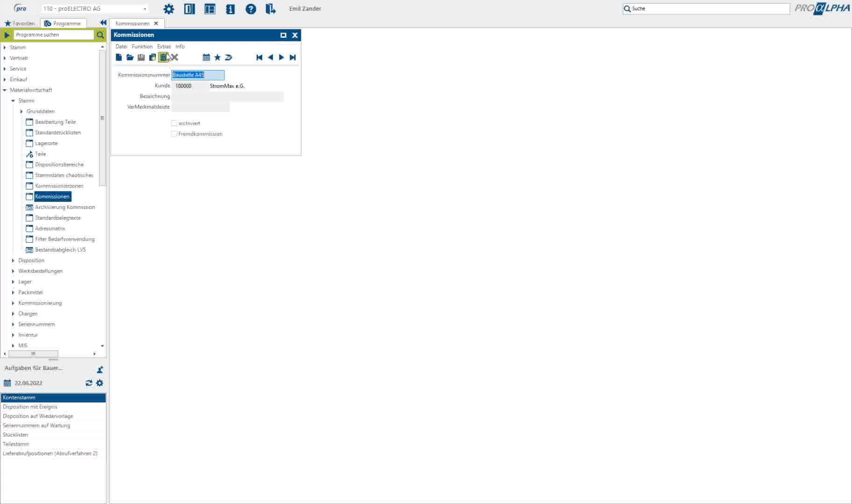Open the Funktion menu

[142, 47]
